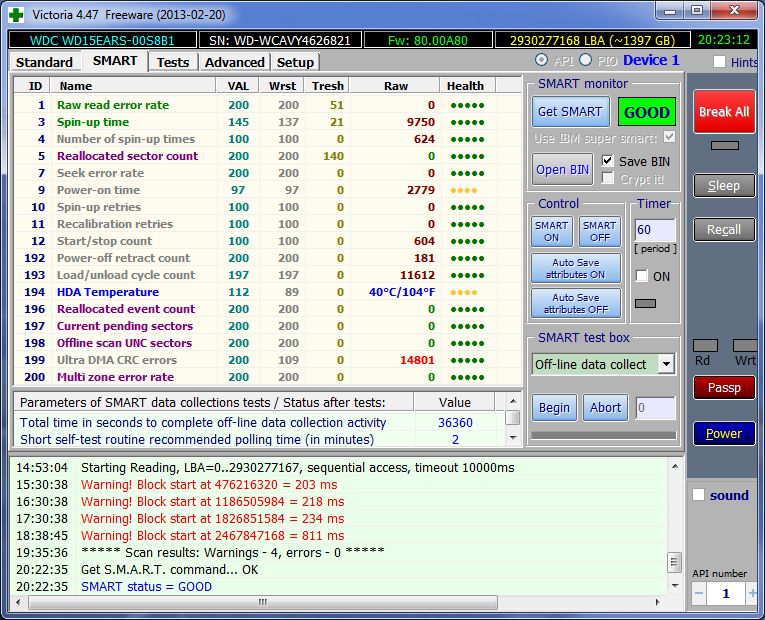765x620 pixels.
Task: Select the HDA Temperature attribute row
Action: click(107, 292)
